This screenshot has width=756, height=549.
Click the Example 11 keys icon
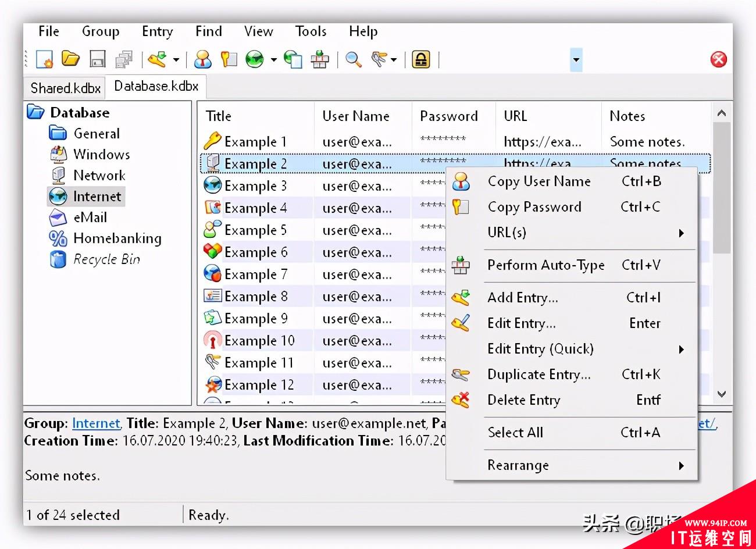(212, 362)
